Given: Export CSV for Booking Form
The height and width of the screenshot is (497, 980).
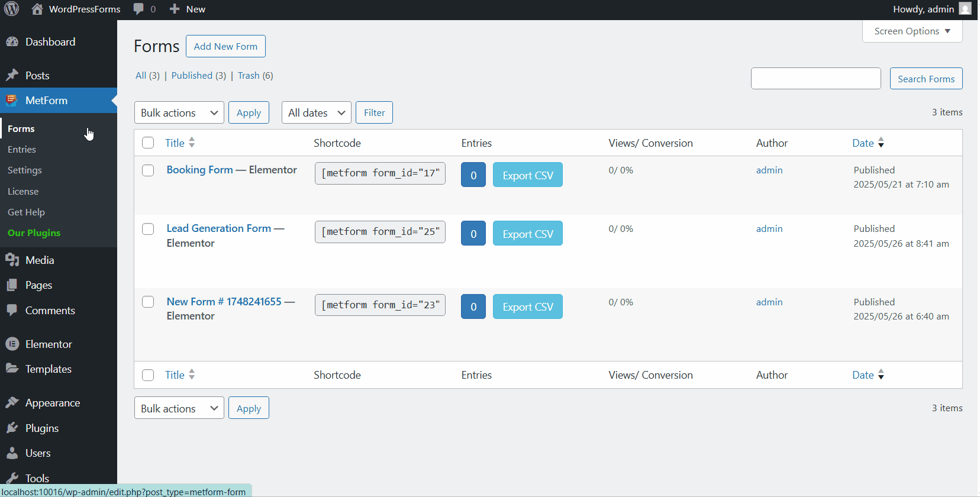Looking at the screenshot, I should (528, 175).
